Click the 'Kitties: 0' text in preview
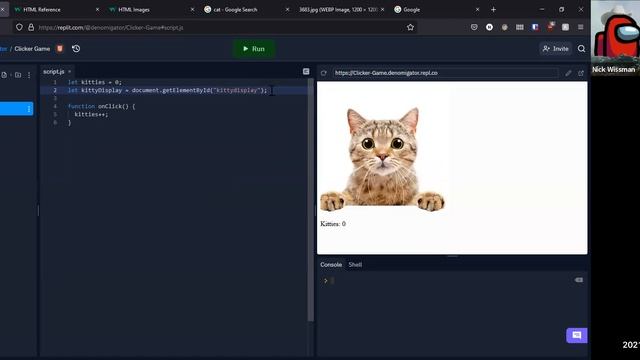 click(333, 224)
